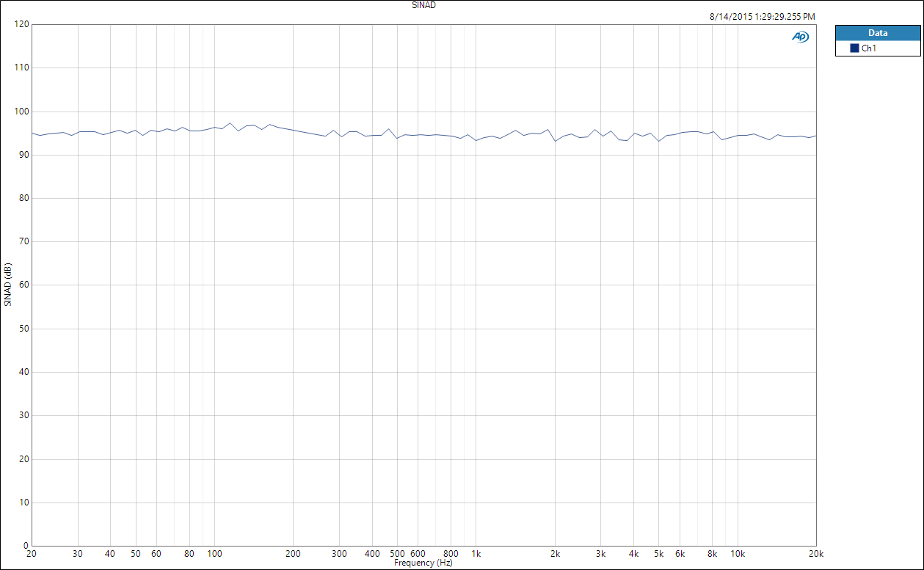Click the 100 tick label on Y axis
This screenshot has width=924, height=570.
click(x=21, y=112)
